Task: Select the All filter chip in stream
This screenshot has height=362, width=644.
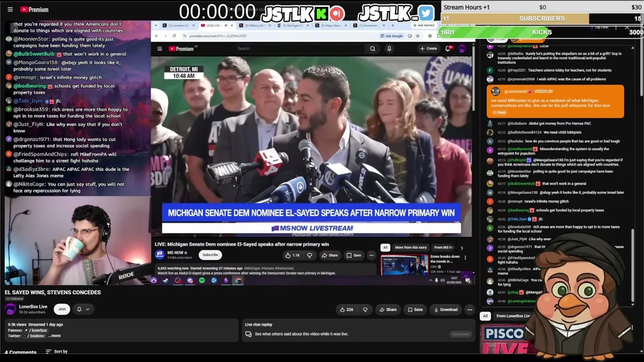Action: [x=385, y=247]
